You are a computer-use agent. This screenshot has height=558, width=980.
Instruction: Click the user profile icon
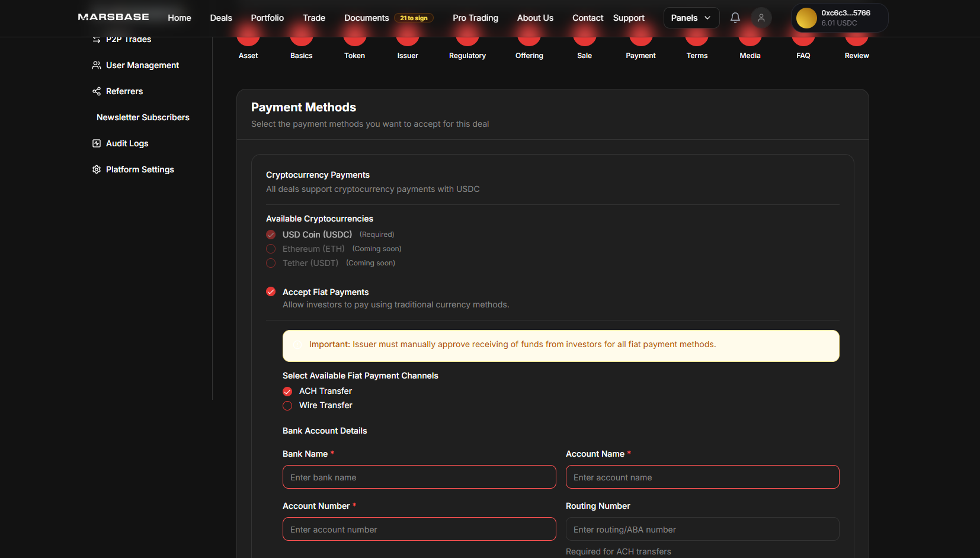point(761,18)
